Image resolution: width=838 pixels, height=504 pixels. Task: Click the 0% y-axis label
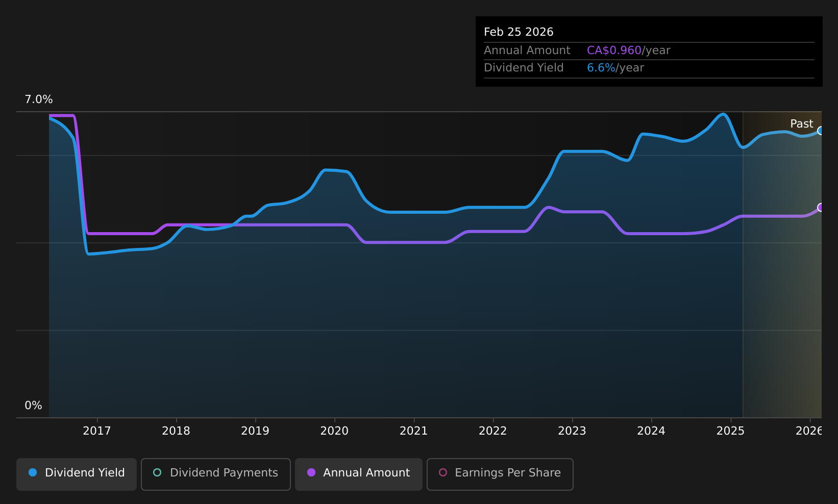tap(34, 406)
